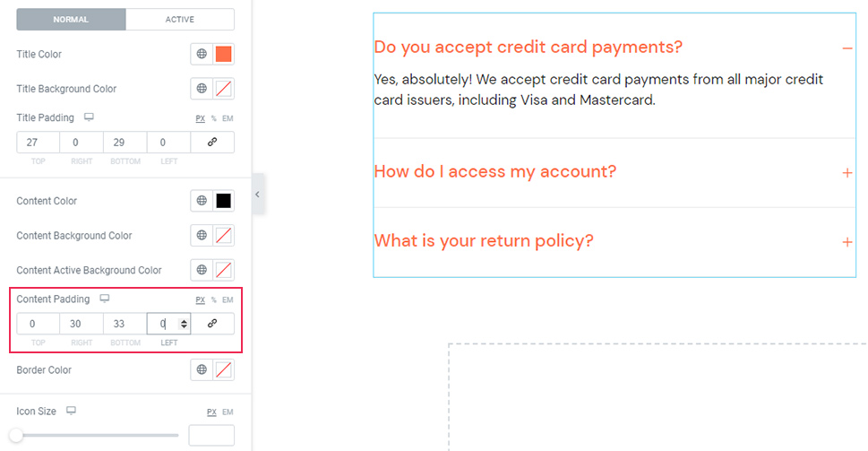The height and width of the screenshot is (451, 868).
Task: Click the globe icon next to Border Color
Action: pyautogui.click(x=202, y=369)
